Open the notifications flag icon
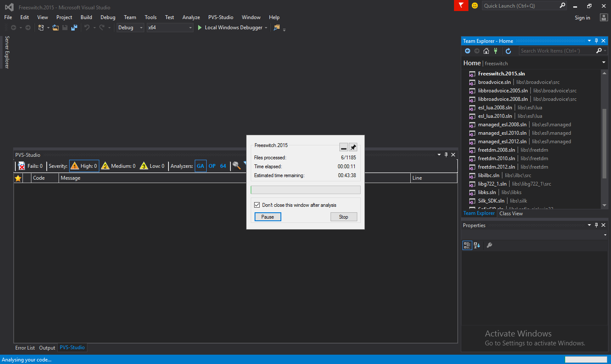This screenshot has width=611, height=364. [x=461, y=6]
